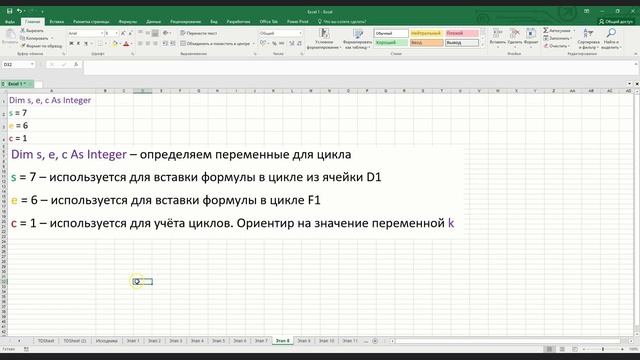Toggle italic formatting

coord(78,43)
